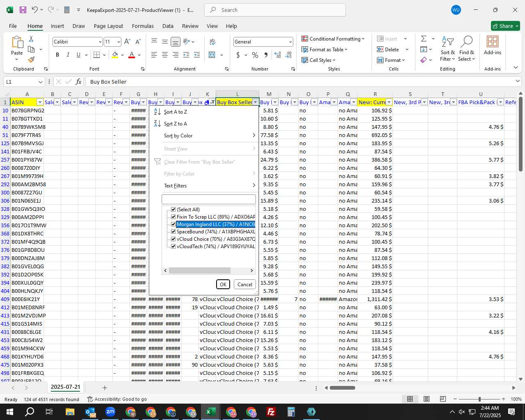Click the Save icon in title bar
The image size is (525, 420).
pos(23,10)
